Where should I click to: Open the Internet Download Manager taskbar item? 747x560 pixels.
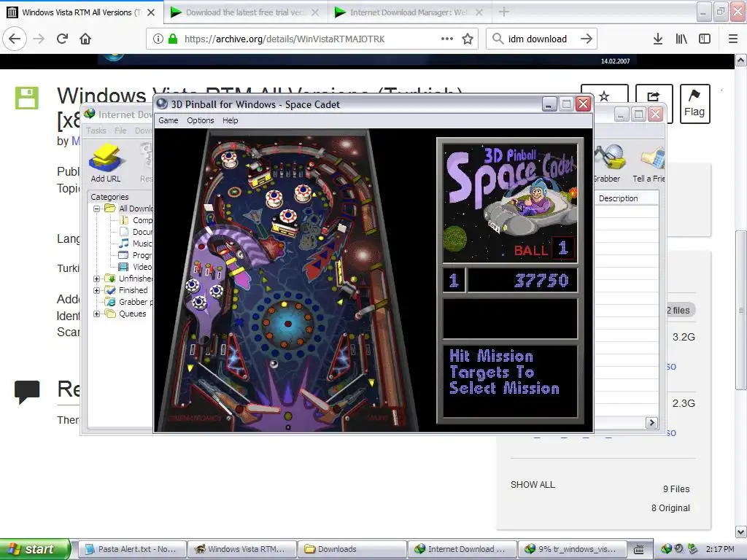pyautogui.click(x=462, y=549)
